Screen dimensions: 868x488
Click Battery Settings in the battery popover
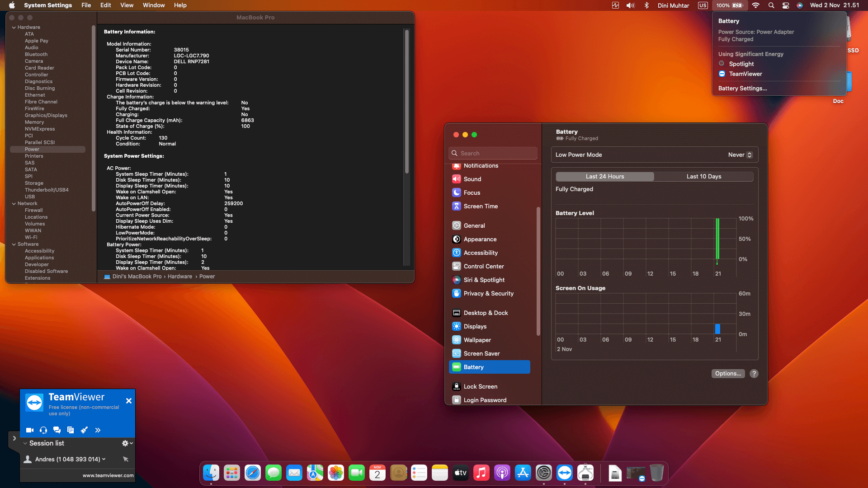742,88
